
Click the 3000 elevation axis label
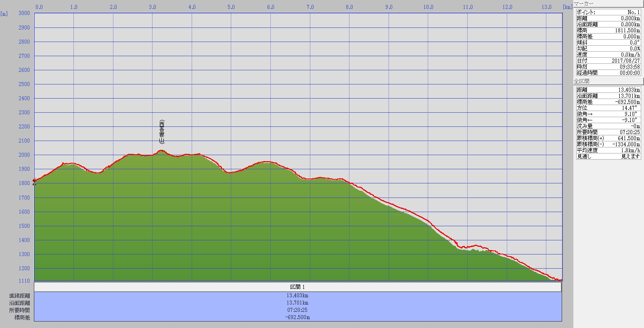pyautogui.click(x=24, y=13)
